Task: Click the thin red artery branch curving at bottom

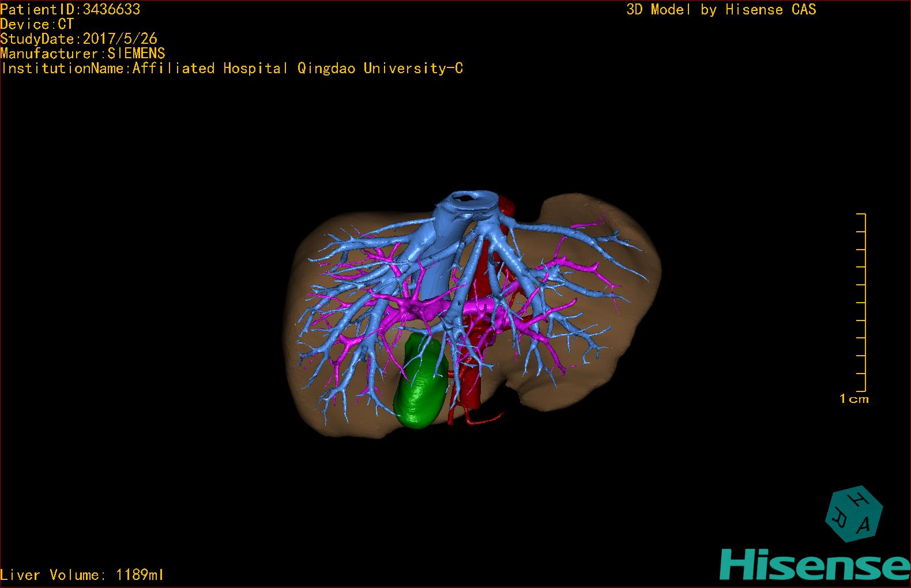Action: [487, 419]
